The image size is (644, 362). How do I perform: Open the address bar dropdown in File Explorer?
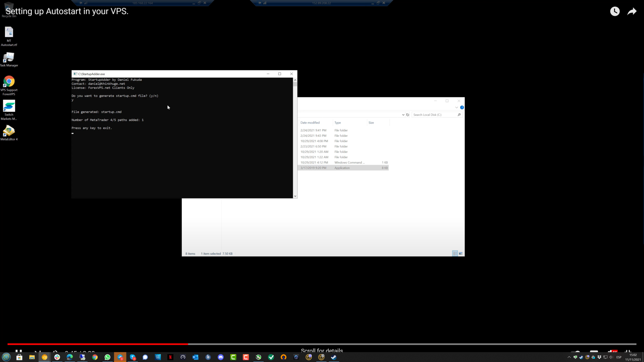tap(403, 114)
